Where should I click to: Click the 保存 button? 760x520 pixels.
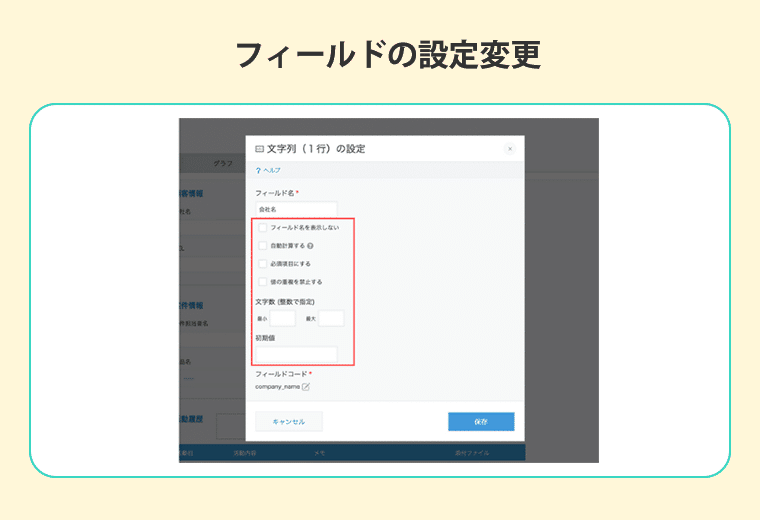[x=481, y=422]
